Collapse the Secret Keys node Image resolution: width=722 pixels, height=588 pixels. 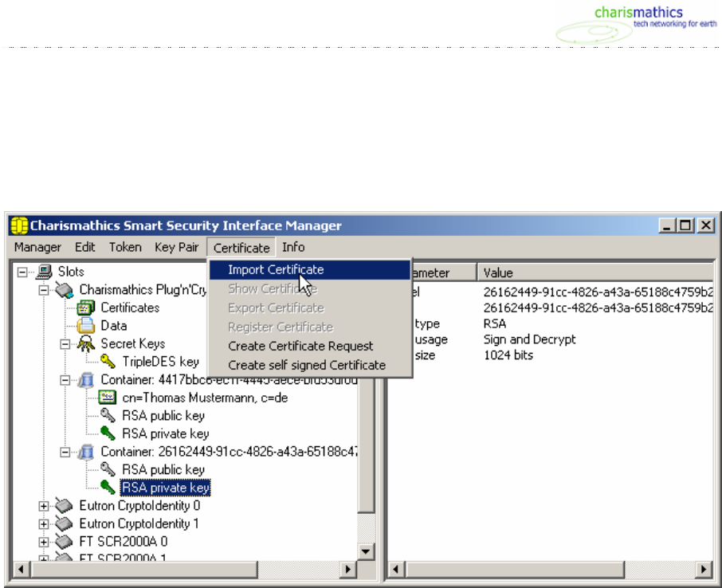coord(65,344)
